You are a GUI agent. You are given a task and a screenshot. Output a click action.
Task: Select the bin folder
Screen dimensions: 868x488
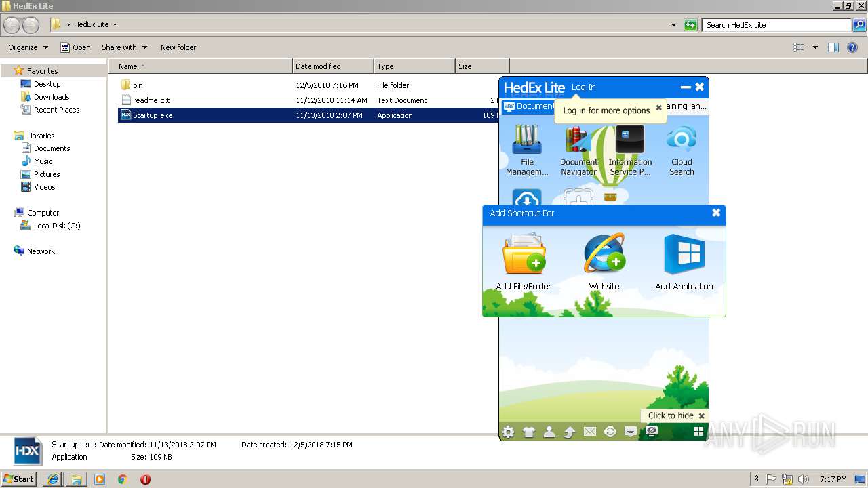click(138, 85)
